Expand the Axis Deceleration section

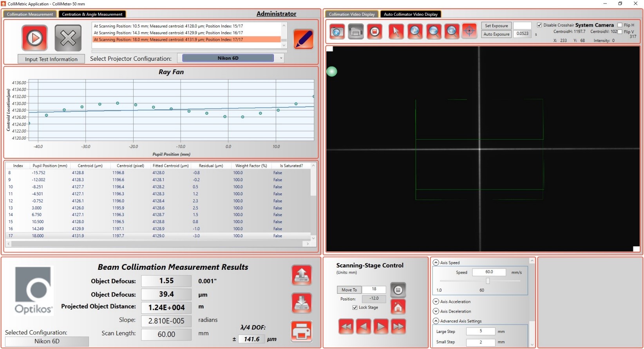pyautogui.click(x=436, y=311)
